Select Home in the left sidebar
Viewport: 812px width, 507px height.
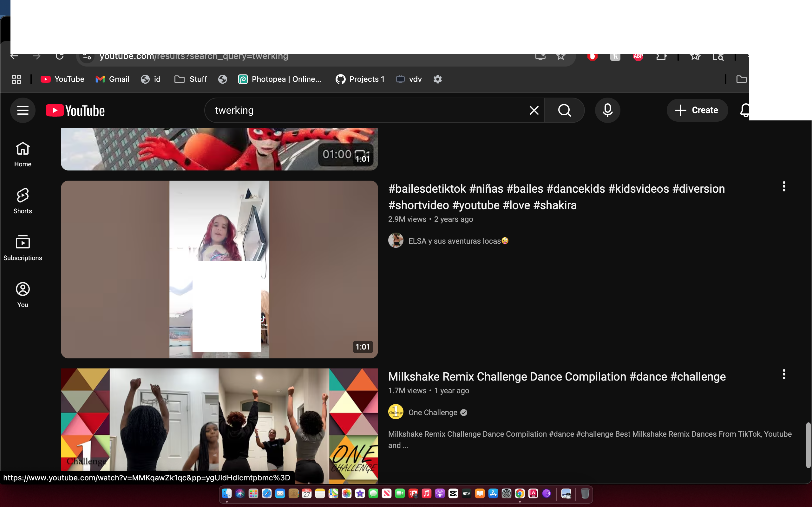(23, 154)
